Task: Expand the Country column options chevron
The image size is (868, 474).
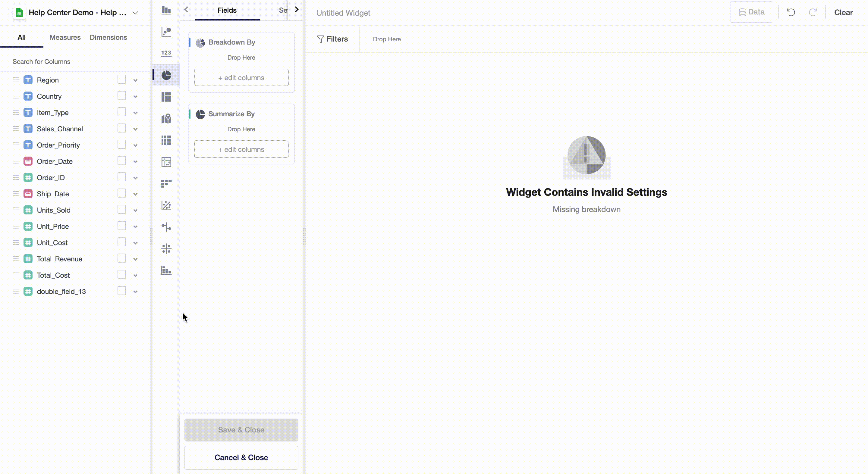Action: point(135,97)
